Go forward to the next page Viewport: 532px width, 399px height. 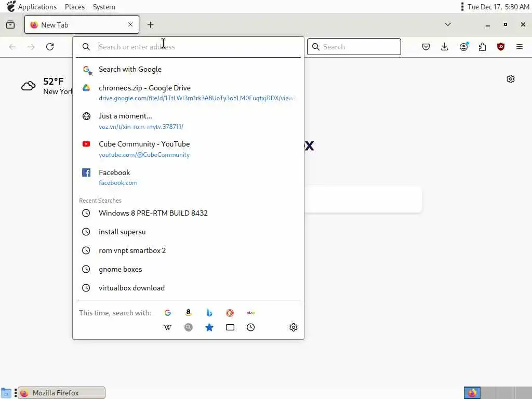pyautogui.click(x=31, y=47)
